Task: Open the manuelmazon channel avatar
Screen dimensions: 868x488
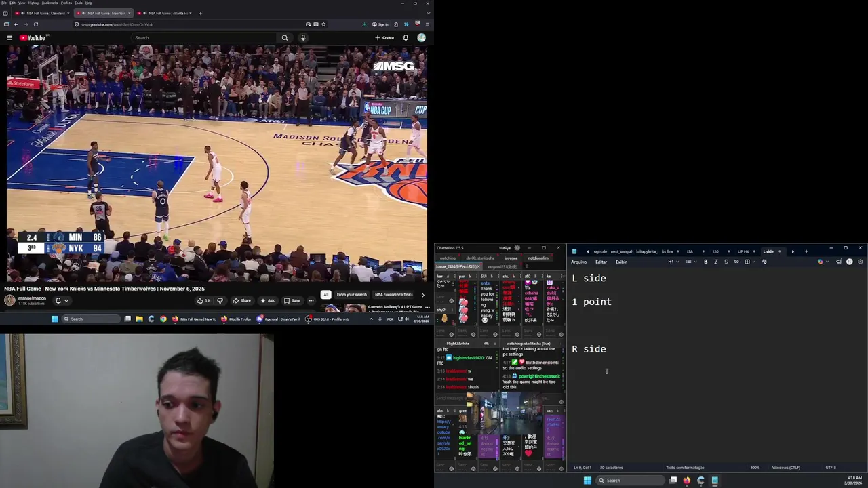Action: (x=9, y=300)
